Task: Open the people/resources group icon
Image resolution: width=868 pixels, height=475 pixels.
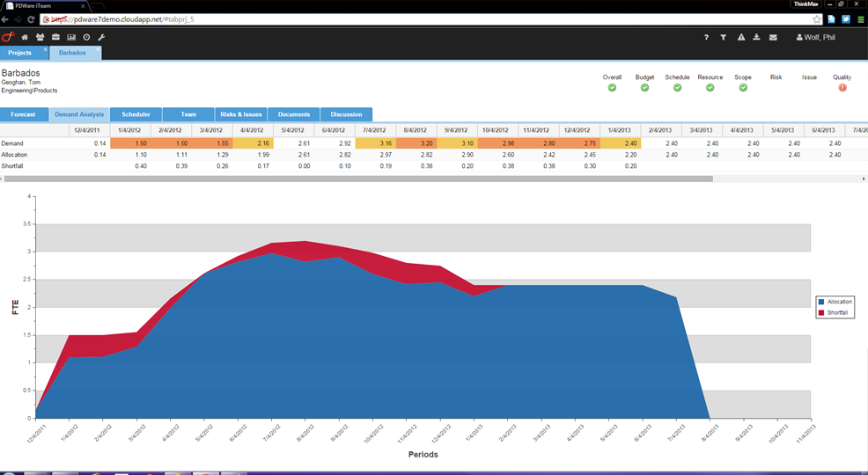Action: click(x=40, y=38)
